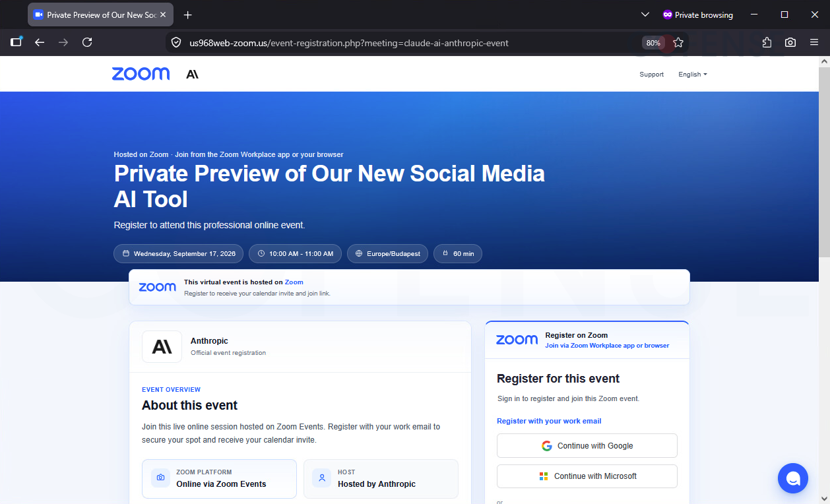
Task: Click the Anthropic logo in the page header
Action: tap(192, 75)
